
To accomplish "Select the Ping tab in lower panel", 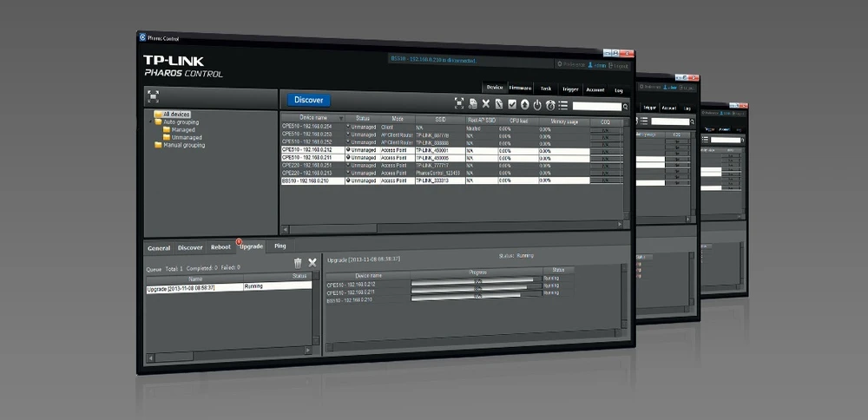I will click(x=279, y=246).
